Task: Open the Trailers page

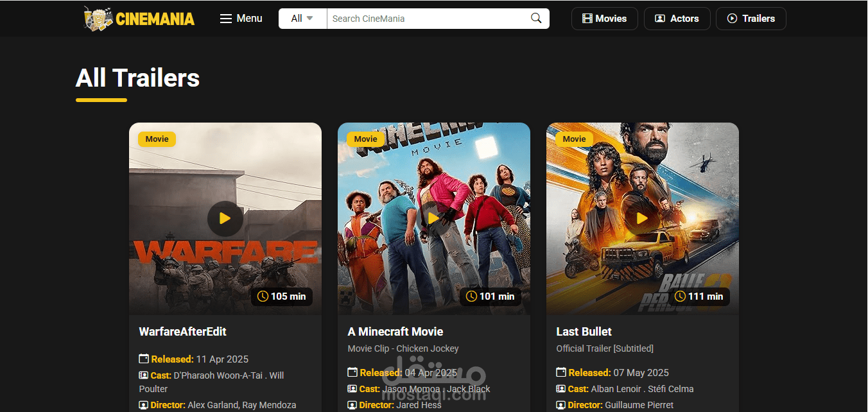Action: tap(751, 19)
